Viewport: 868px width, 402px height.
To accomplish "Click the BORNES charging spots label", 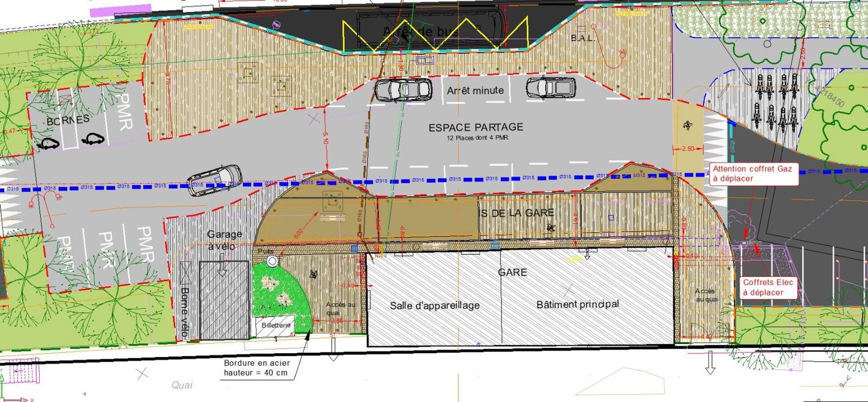I will click(68, 121).
